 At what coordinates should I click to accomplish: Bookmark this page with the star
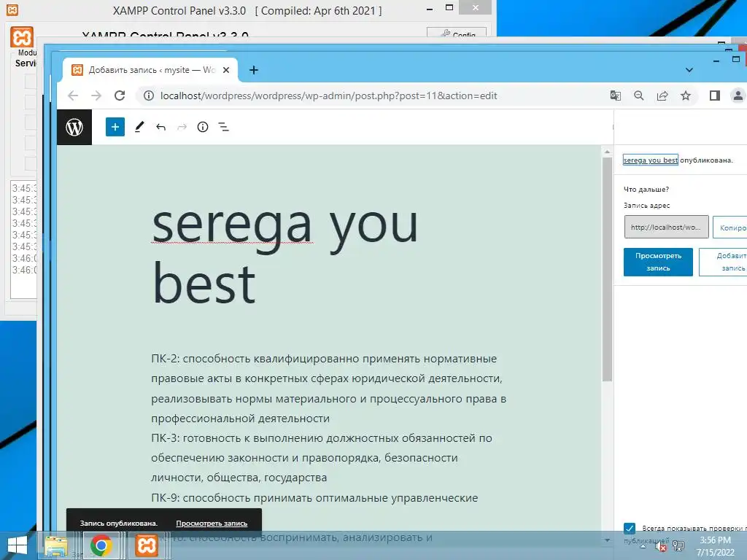pos(686,96)
